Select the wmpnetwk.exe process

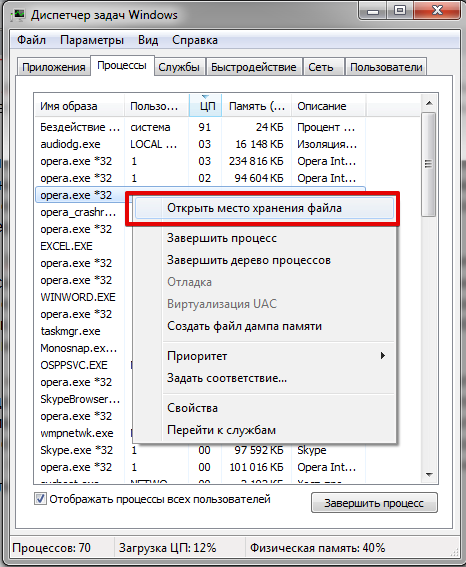[77, 433]
